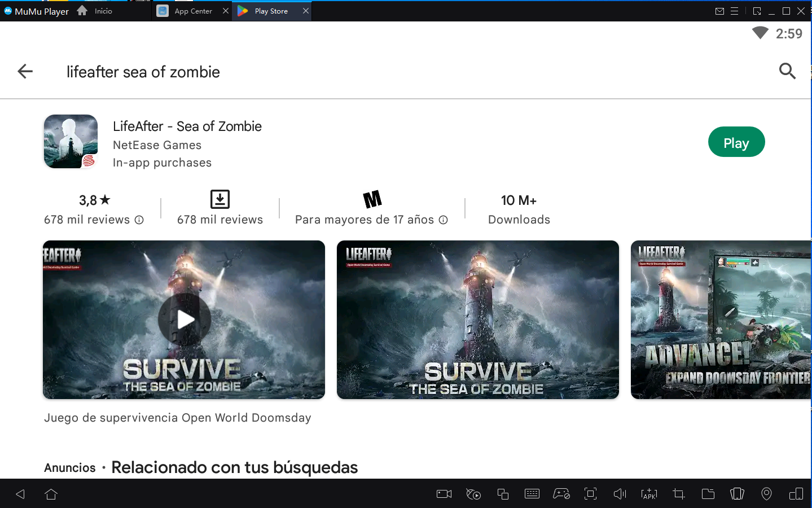This screenshot has height=508, width=812.
Task: Open the shared folder icon
Action: click(x=708, y=494)
